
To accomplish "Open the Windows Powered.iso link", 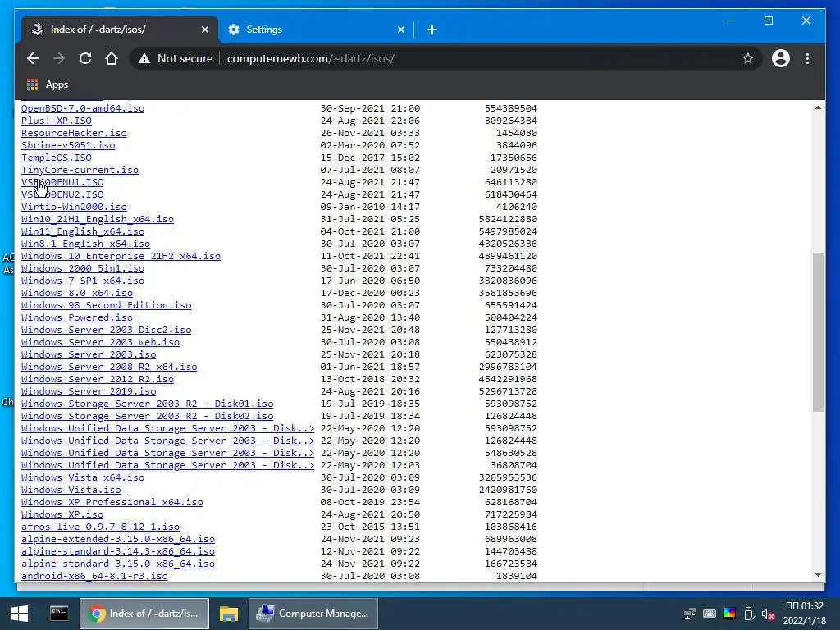I will click(76, 317).
